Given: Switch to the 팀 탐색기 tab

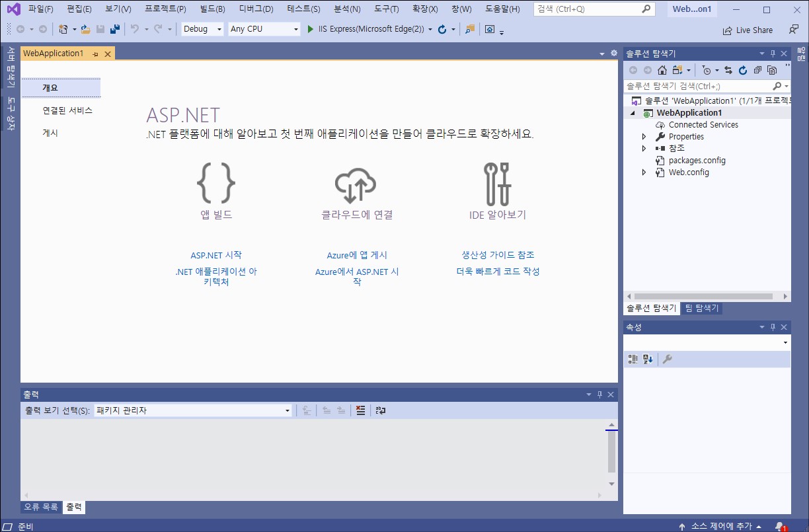Looking at the screenshot, I should (x=701, y=308).
